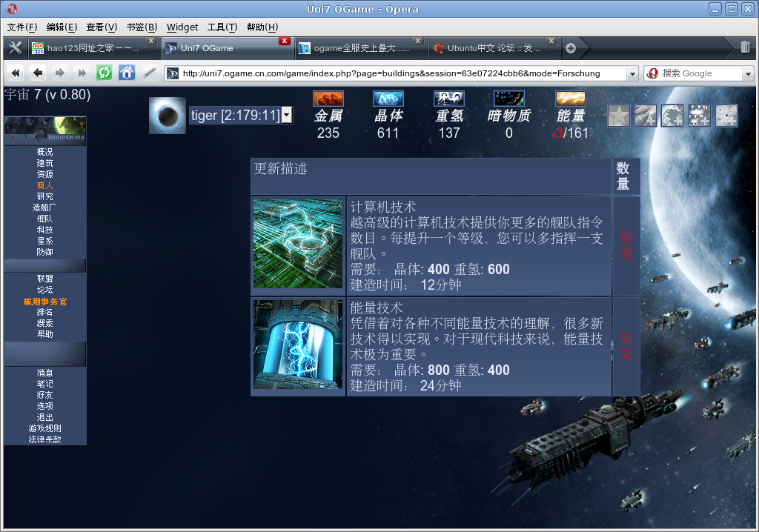
Task: Open 概况 in the sidebar
Action: (45, 152)
